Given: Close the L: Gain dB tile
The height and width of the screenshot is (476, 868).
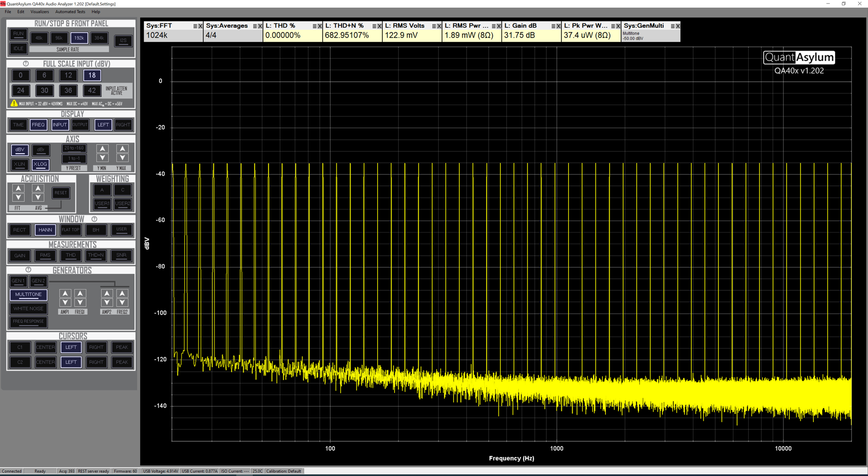Looking at the screenshot, I should pos(559,26).
